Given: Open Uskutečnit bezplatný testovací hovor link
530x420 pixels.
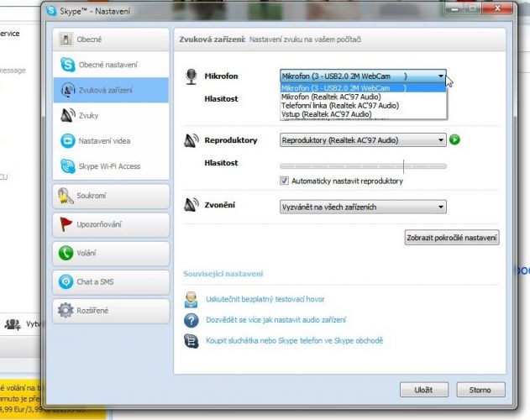Looking at the screenshot, I should [265, 299].
